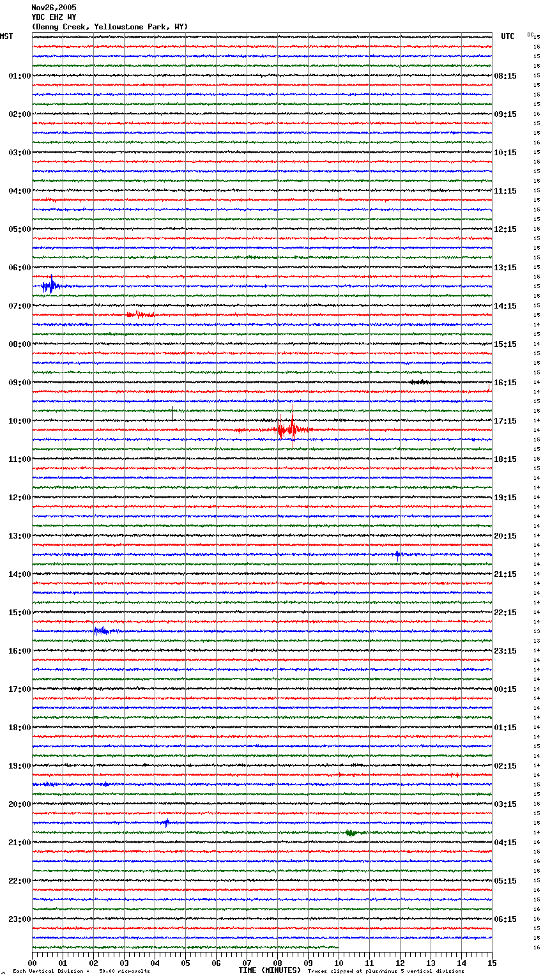Screen dimensions: 543x980
Task: Select the blue burst after 06:00 near minute 00
Action: click(x=50, y=286)
